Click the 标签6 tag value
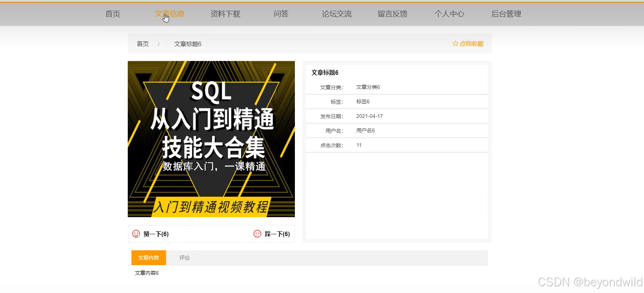This screenshot has width=644, height=293. (363, 102)
